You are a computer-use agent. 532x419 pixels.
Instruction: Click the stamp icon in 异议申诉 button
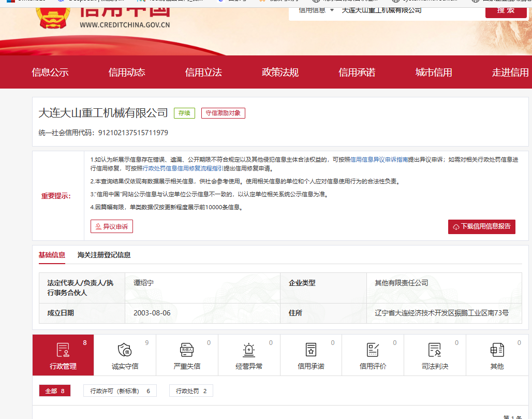point(98,226)
